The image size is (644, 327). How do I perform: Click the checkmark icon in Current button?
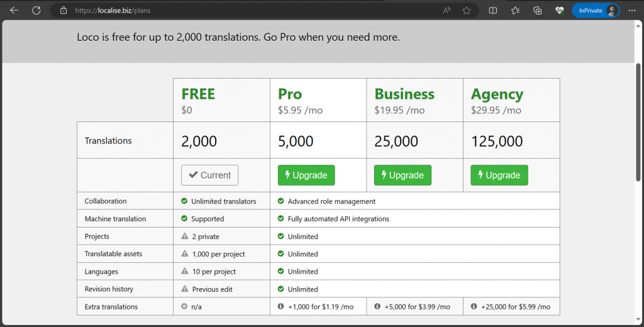[x=193, y=175]
